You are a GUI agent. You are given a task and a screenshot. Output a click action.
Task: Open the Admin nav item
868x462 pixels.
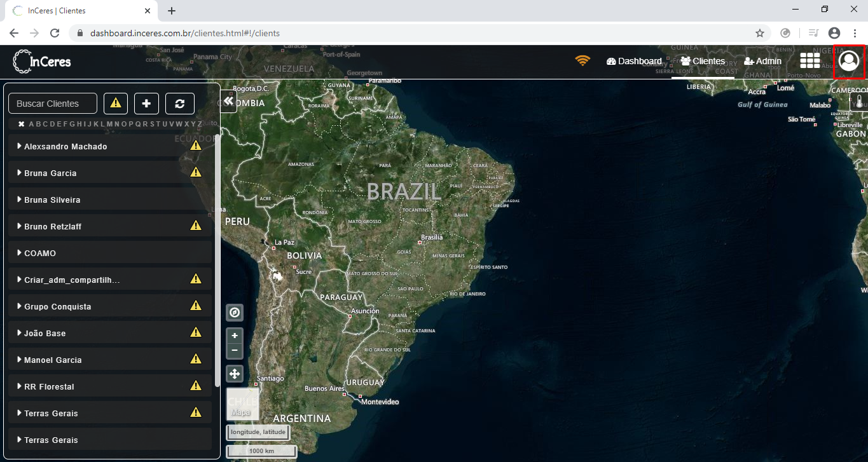click(x=762, y=61)
